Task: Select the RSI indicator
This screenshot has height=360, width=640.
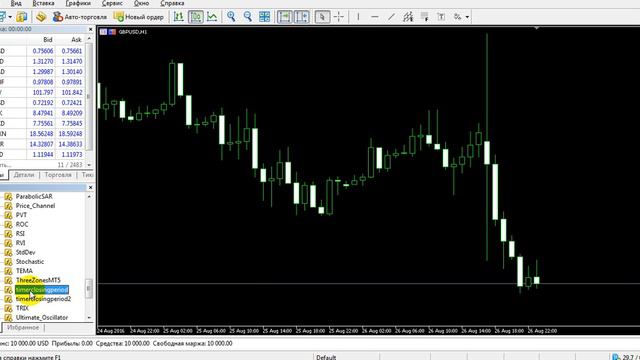Action: [x=20, y=234]
